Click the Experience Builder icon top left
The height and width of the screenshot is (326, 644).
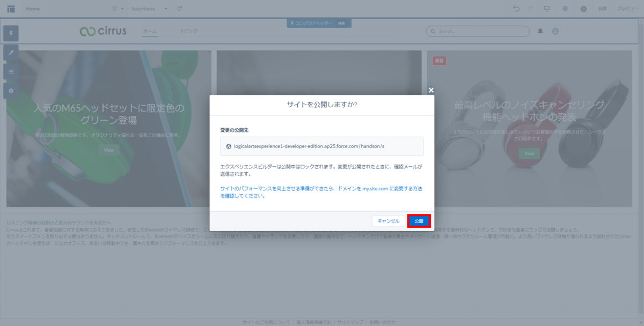[10, 9]
